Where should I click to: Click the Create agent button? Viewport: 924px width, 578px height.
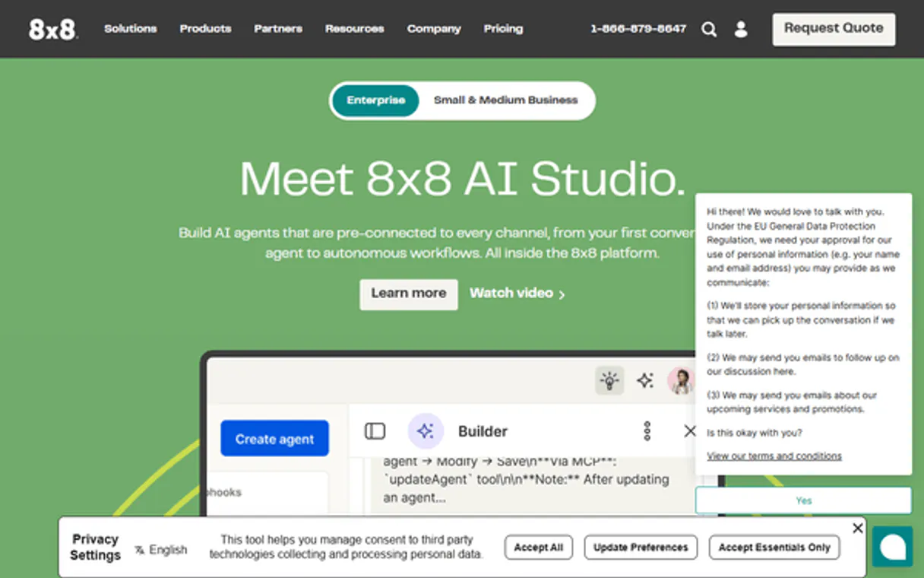274,439
